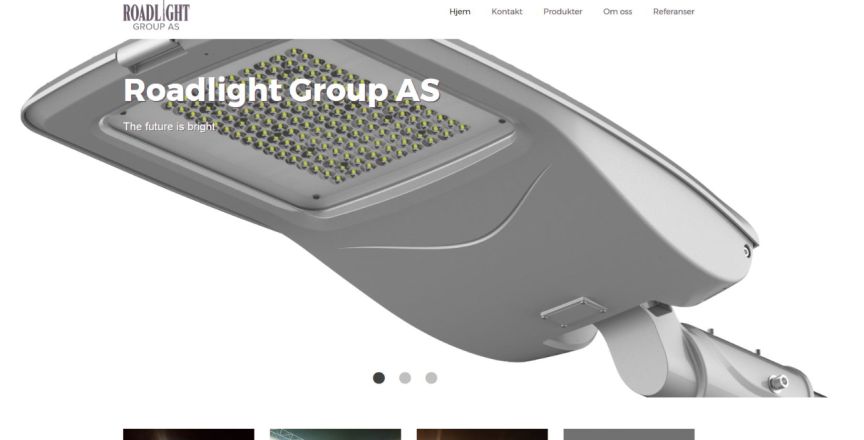Open the Referanser menu item
Viewport: 864px width, 440px height.
tap(673, 12)
